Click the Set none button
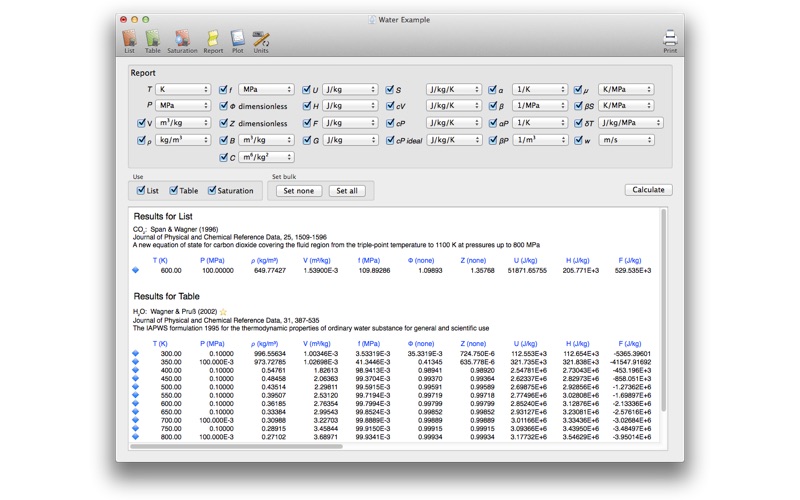Screen dimensions: 800x500 [x=298, y=191]
